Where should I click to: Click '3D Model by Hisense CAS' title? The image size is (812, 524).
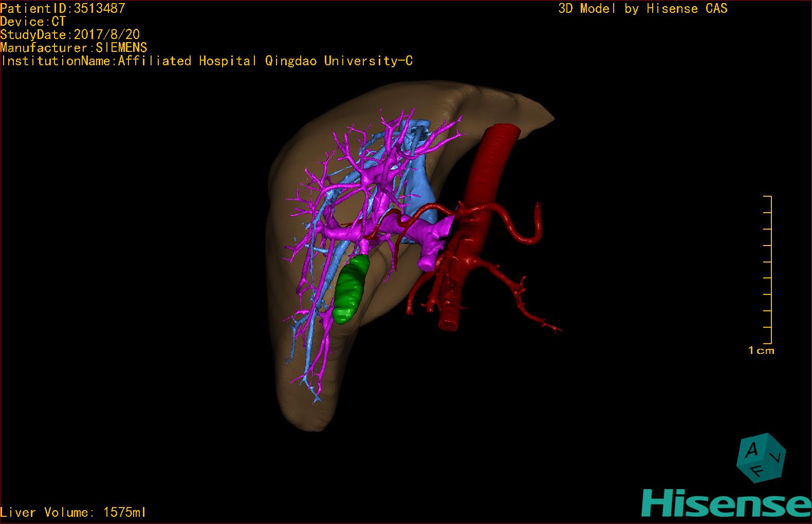tap(642, 9)
